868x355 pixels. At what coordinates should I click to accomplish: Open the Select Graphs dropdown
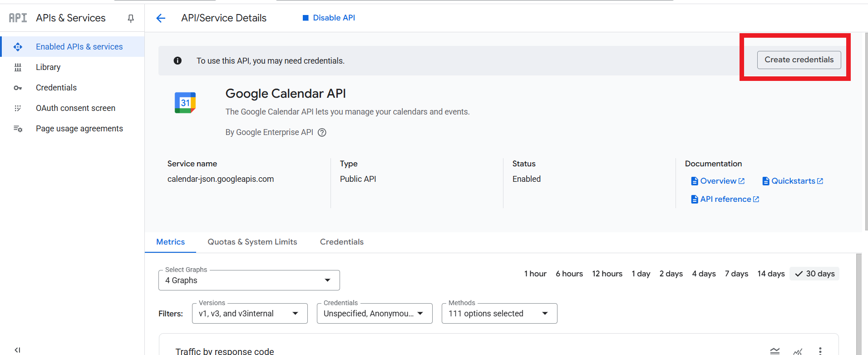tap(249, 280)
